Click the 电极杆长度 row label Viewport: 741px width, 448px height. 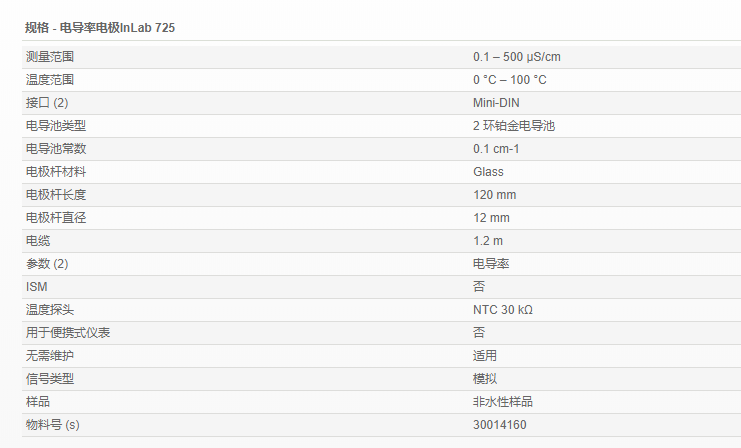point(56,195)
